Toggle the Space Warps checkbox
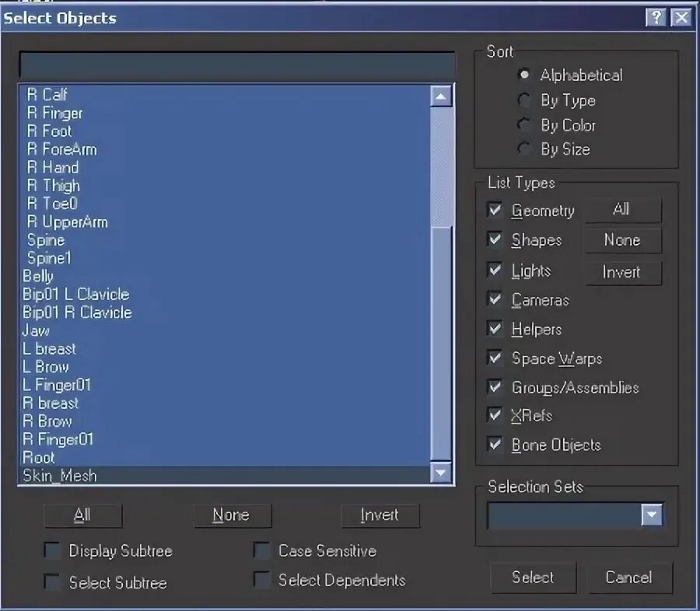Image resolution: width=700 pixels, height=611 pixels. click(x=495, y=358)
